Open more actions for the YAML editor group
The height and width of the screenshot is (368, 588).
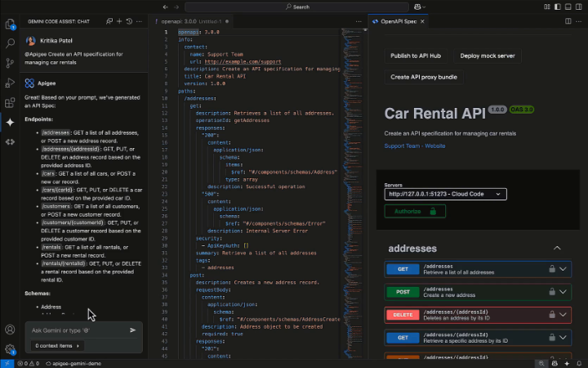[359, 21]
